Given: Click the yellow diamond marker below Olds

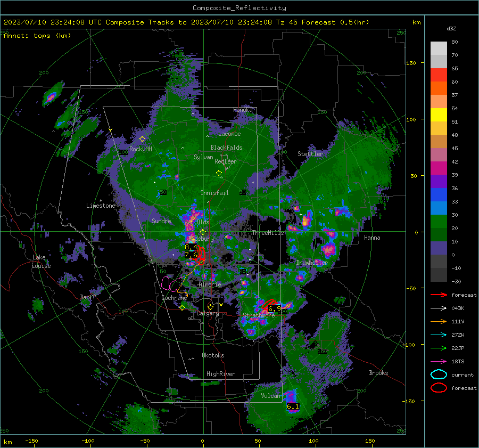Looking at the screenshot, I should tap(203, 232).
